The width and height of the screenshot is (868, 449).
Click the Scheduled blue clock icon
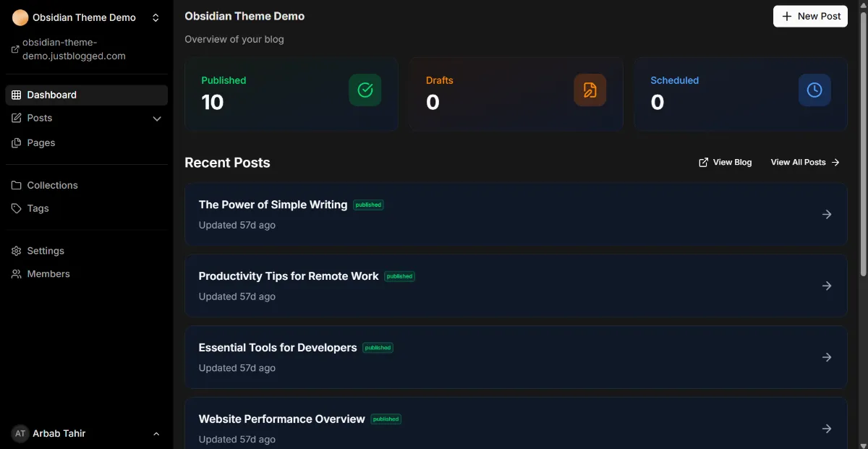click(x=814, y=90)
